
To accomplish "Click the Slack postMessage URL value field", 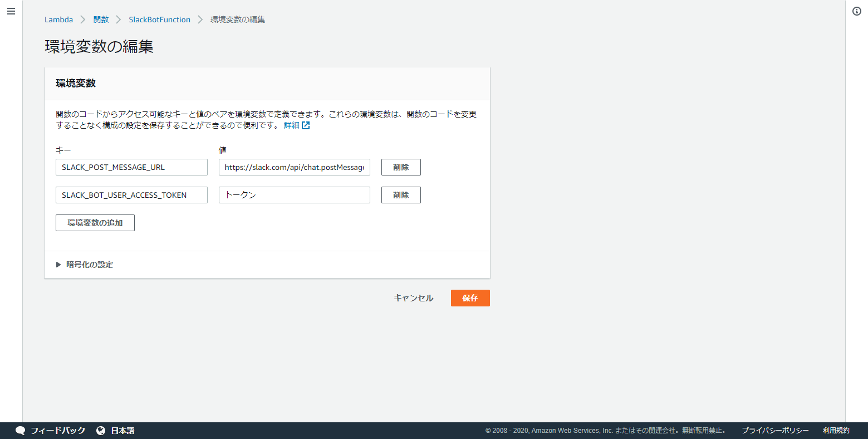I will pyautogui.click(x=295, y=167).
